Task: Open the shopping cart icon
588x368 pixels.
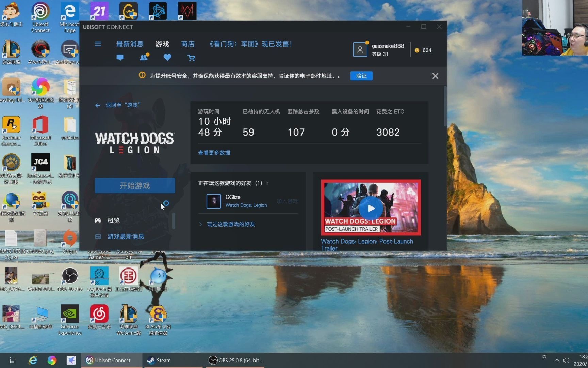Action: [x=191, y=58]
